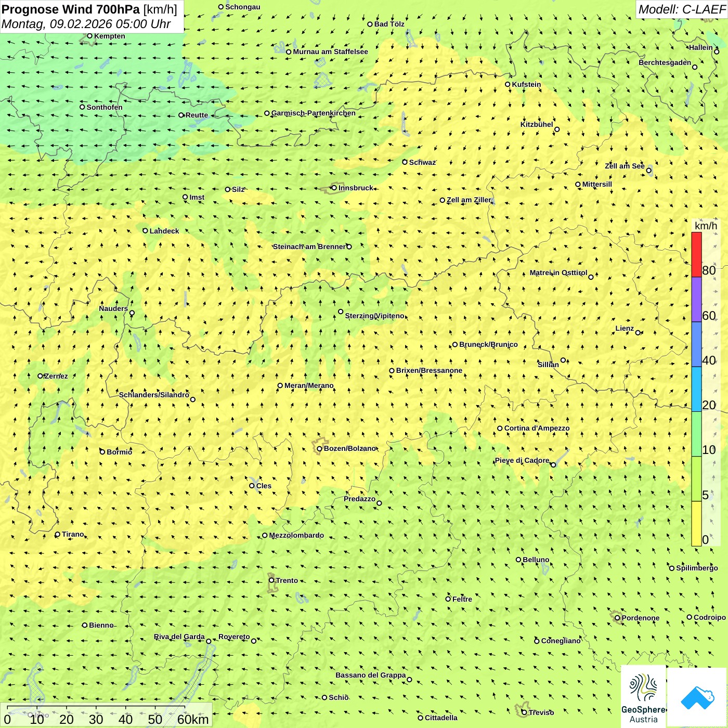Click the green 10 km/h legend swatch

coord(696,434)
